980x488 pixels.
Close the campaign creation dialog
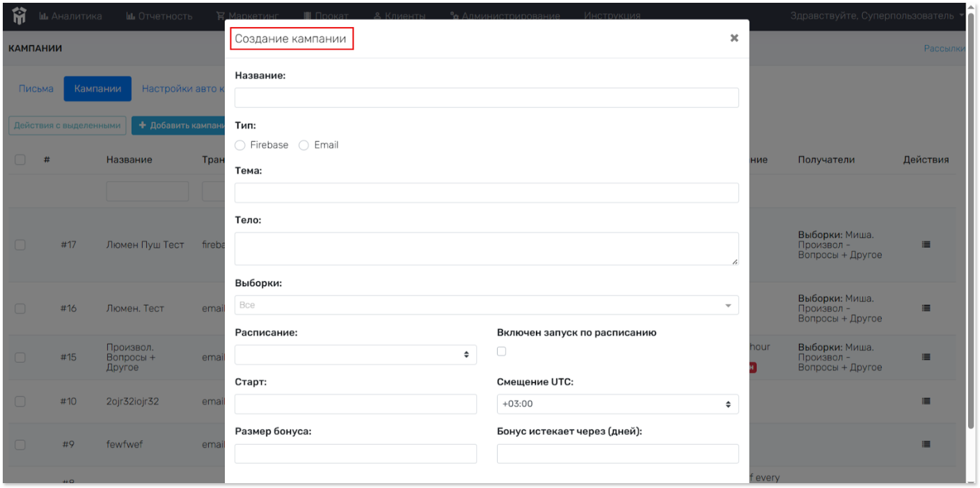point(734,38)
